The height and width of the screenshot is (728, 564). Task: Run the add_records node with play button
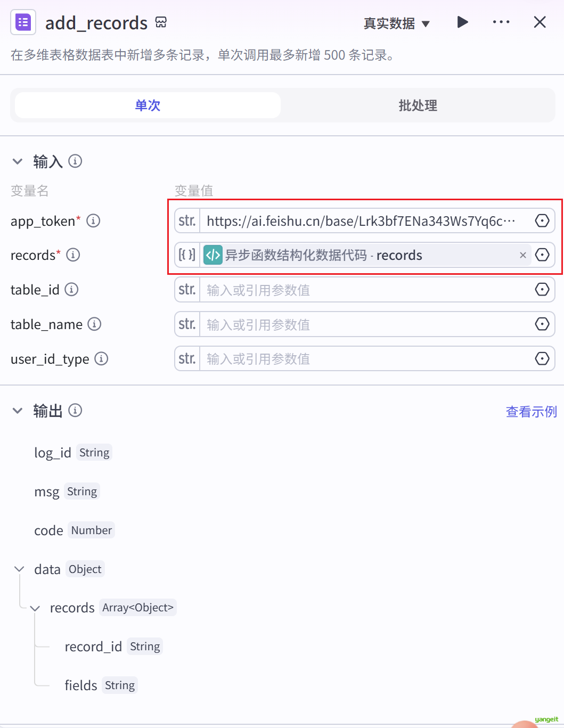coord(462,22)
